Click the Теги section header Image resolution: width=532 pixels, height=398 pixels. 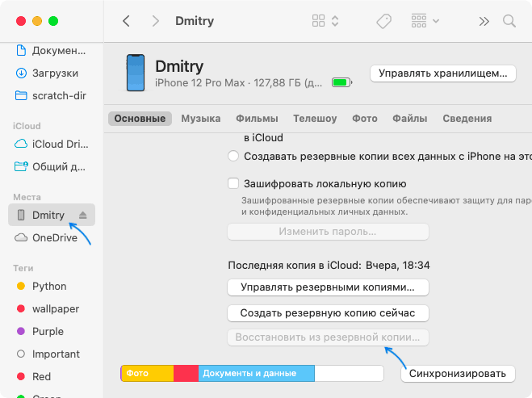23,268
